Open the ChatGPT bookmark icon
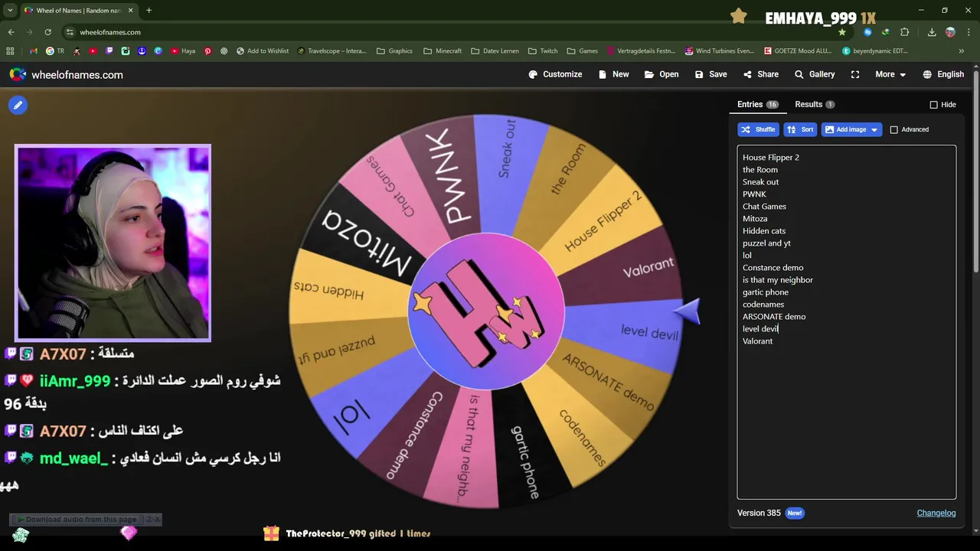Screen dimensions: 980x551 tap(224, 51)
